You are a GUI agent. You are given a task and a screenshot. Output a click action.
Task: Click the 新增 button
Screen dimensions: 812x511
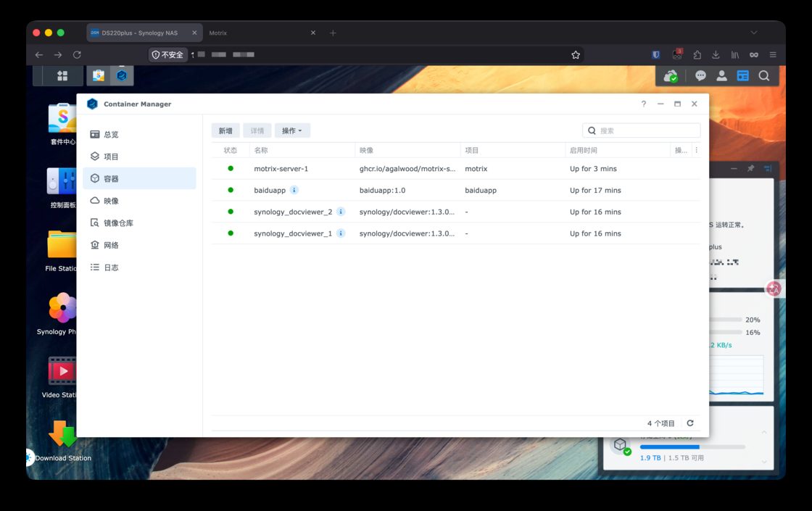[x=225, y=130]
